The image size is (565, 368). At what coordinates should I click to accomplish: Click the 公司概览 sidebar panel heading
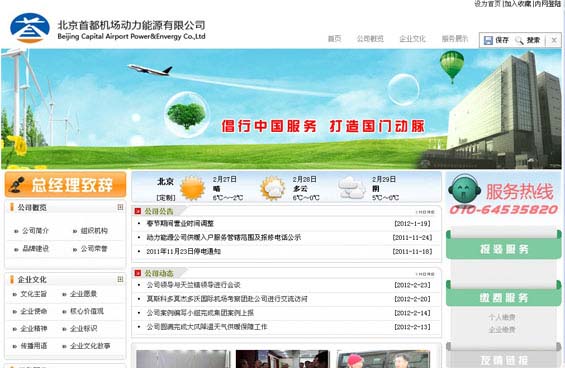coord(32,207)
